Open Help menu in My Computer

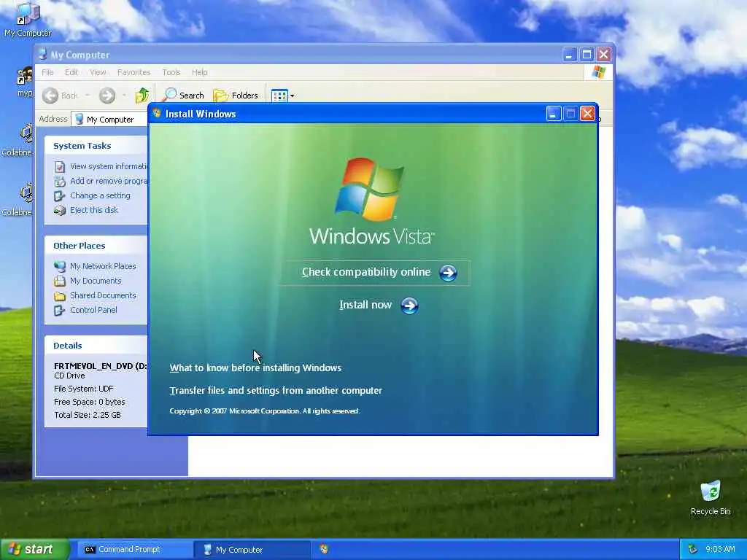click(199, 72)
